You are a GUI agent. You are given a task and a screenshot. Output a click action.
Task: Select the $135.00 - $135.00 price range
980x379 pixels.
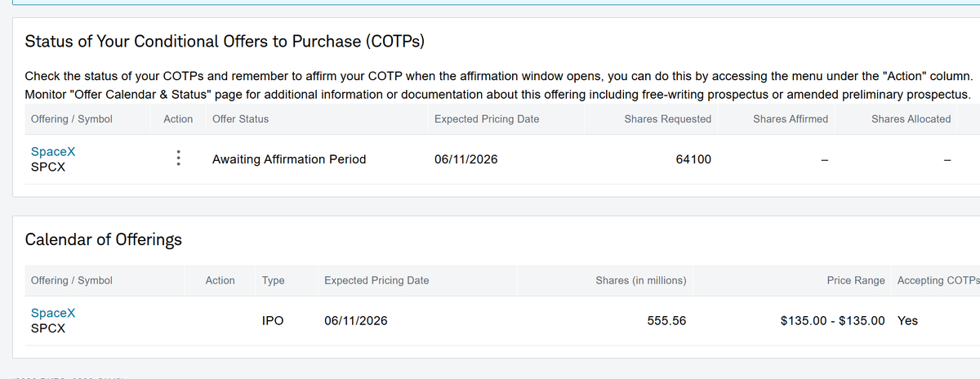(x=833, y=321)
